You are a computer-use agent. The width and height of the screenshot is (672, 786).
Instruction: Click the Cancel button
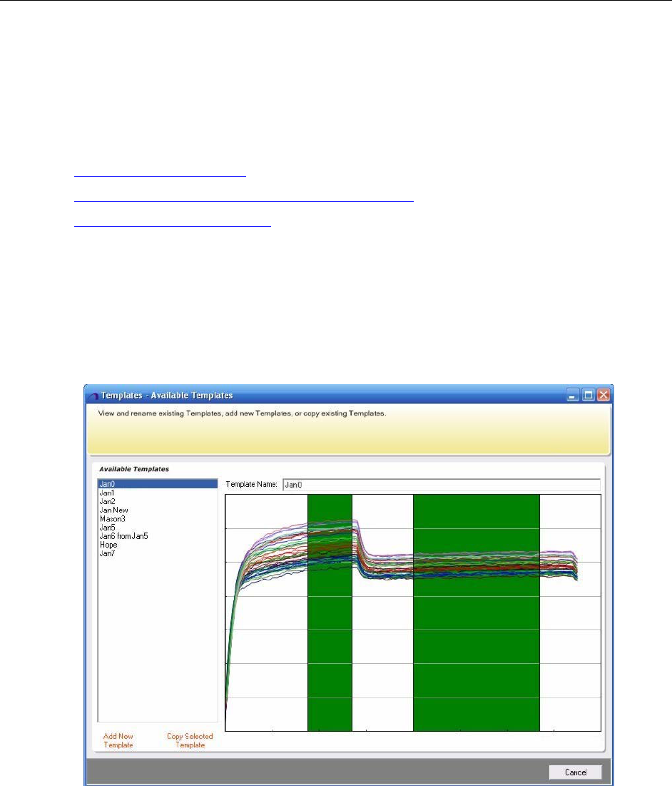tap(576, 772)
